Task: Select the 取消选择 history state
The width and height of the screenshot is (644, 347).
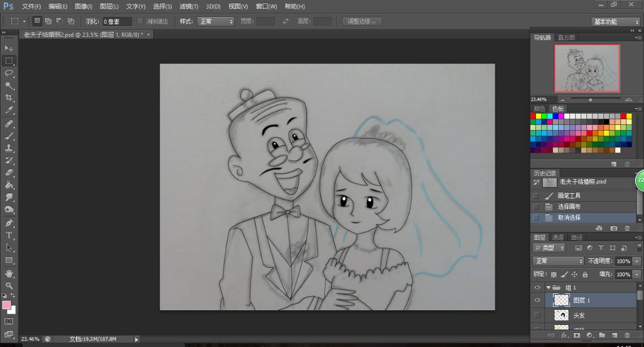Action: point(584,218)
